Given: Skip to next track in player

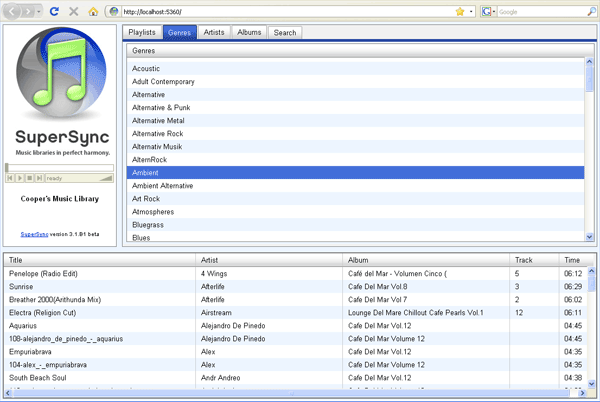Looking at the screenshot, I should 39,178.
